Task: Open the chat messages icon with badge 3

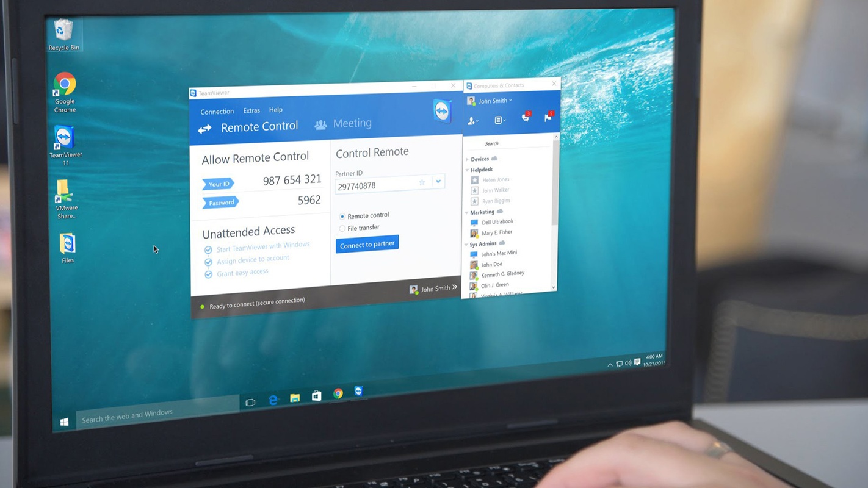Action: tap(526, 118)
